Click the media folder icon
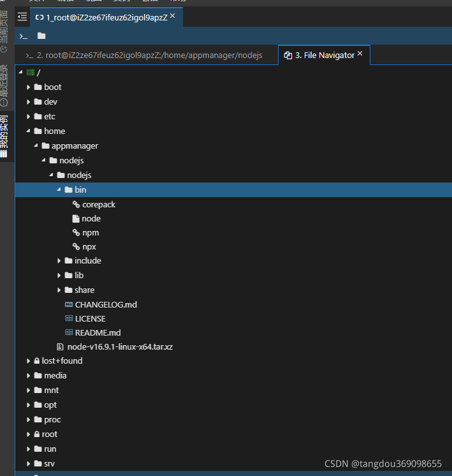452x476 pixels. (38, 376)
